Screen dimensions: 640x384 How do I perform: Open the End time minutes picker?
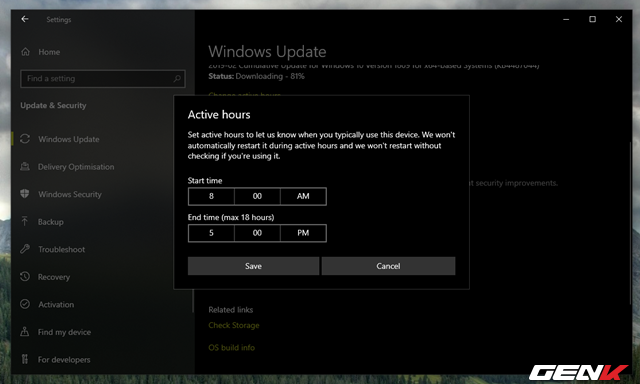point(257,233)
